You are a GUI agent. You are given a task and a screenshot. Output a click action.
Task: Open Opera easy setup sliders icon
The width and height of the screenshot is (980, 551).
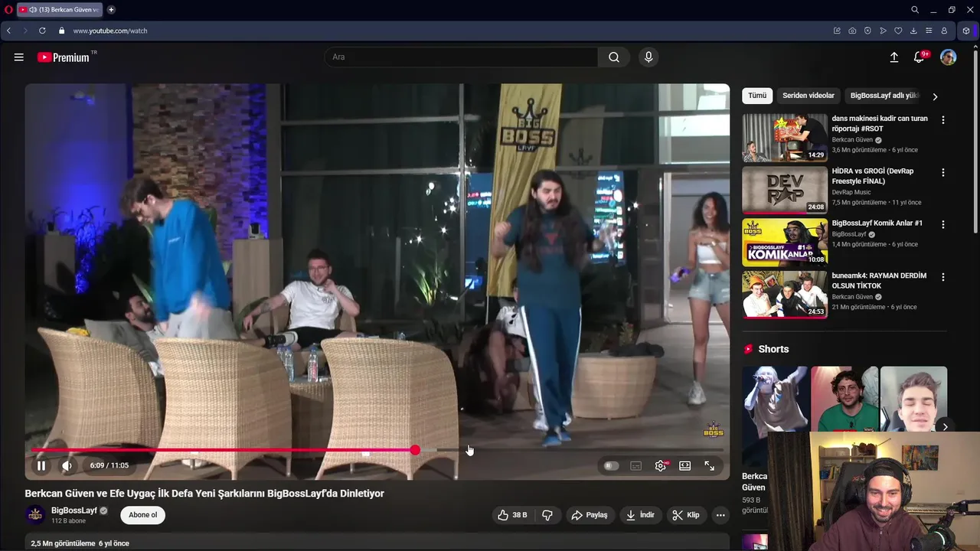929,31
